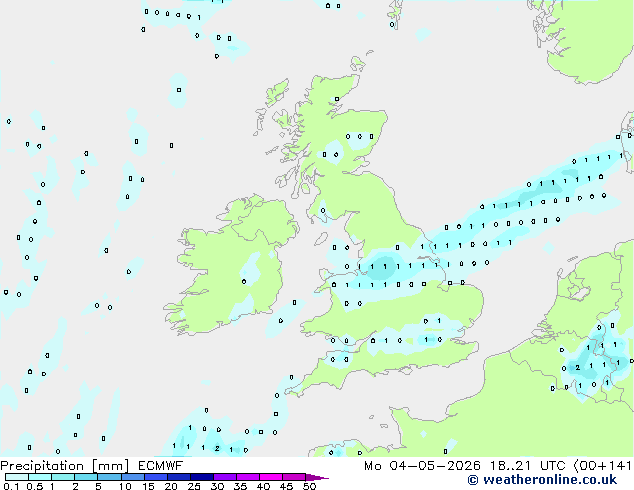The height and width of the screenshot is (490, 634).
Task: Select the 0.1–0.5 mm legend color swatch
Action: pos(17,477)
